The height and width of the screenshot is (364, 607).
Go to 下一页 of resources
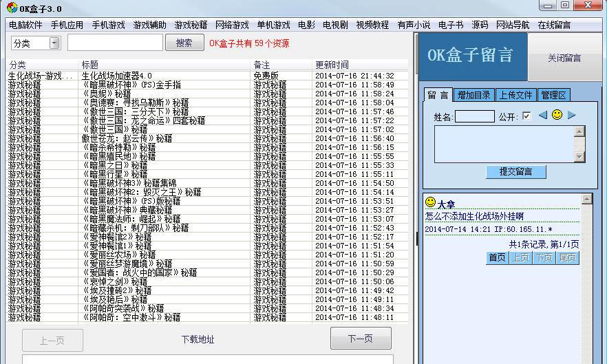(x=361, y=339)
